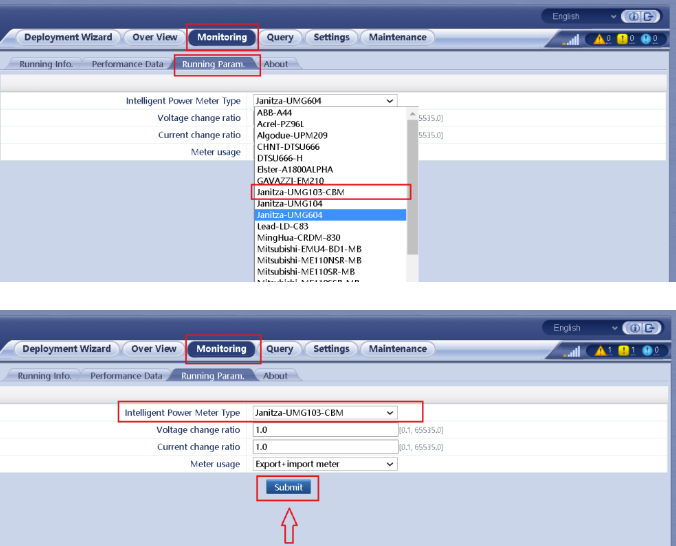676x546 pixels.
Task: Select Running Param. subtab in top screenshot
Action: point(213,64)
